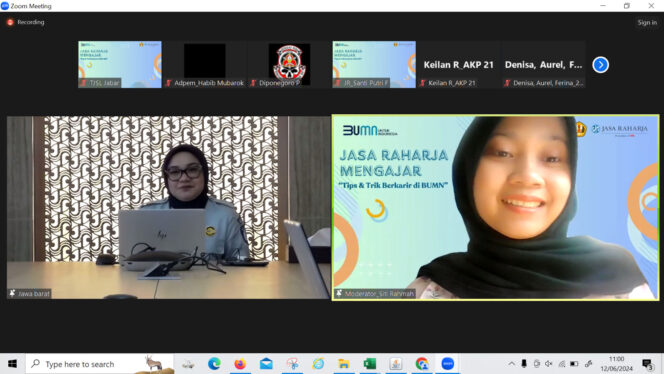Switch to Zoom via taskbar icon
This screenshot has height=374, width=664.
click(x=448, y=364)
